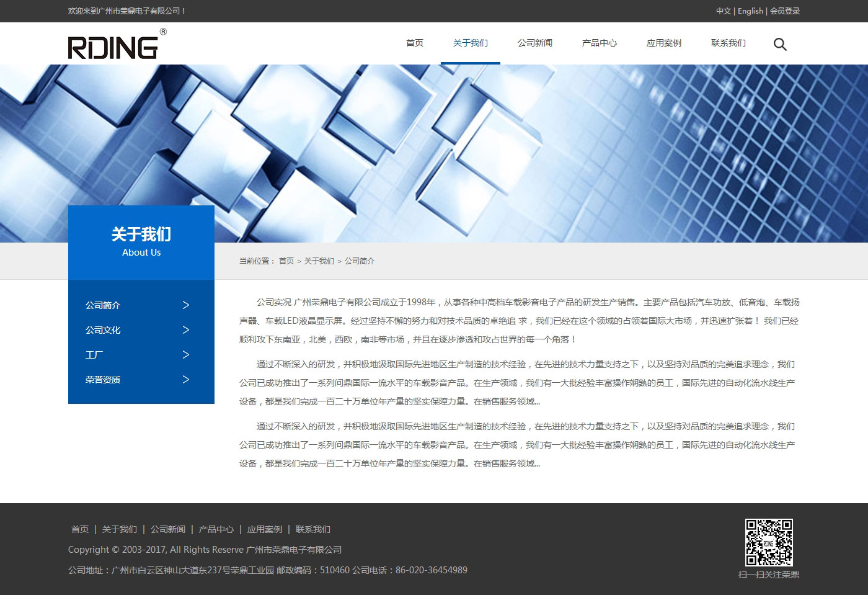
Task: Click the 会员登录 link
Action: 785,11
